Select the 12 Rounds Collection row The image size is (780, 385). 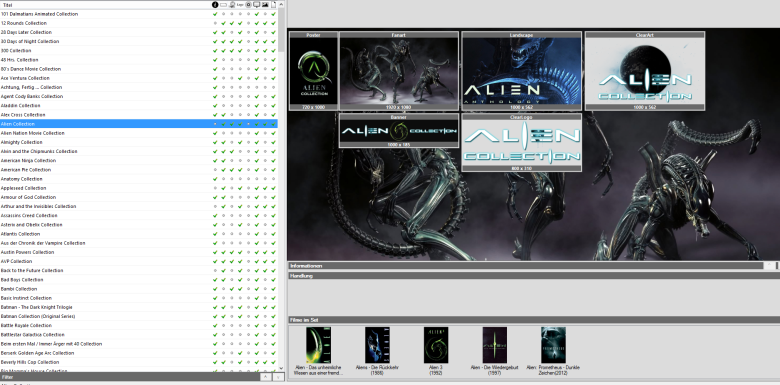click(139, 23)
